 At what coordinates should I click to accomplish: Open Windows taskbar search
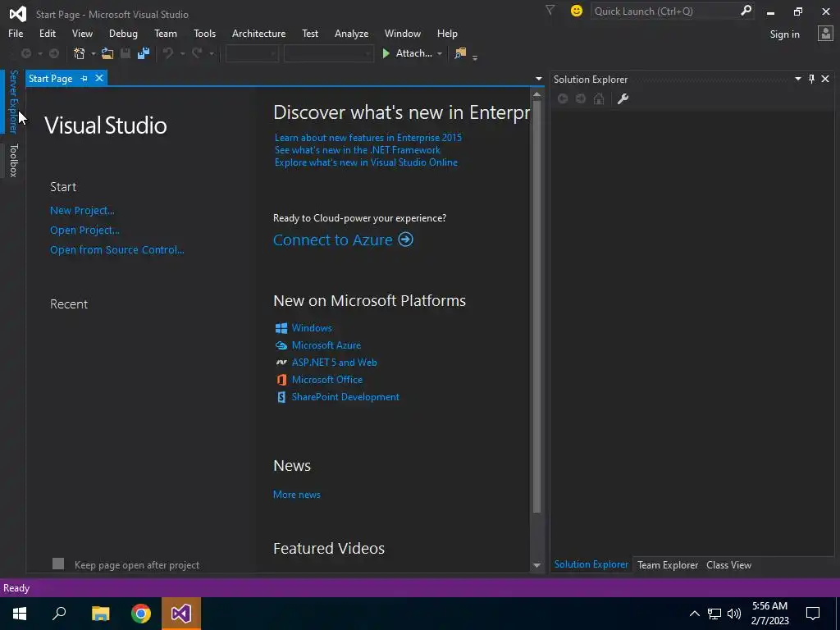pyautogui.click(x=59, y=614)
